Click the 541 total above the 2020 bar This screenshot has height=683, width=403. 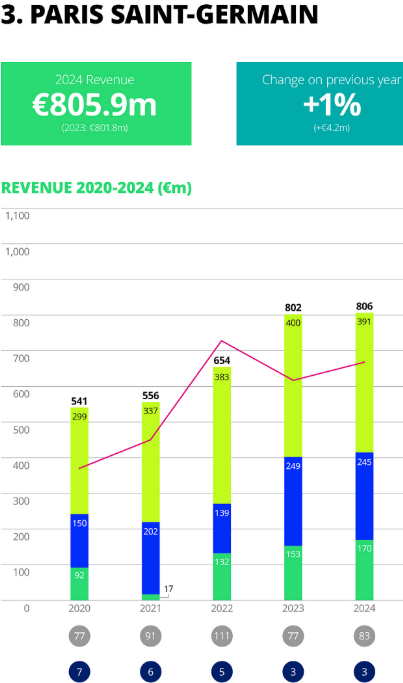click(x=79, y=401)
